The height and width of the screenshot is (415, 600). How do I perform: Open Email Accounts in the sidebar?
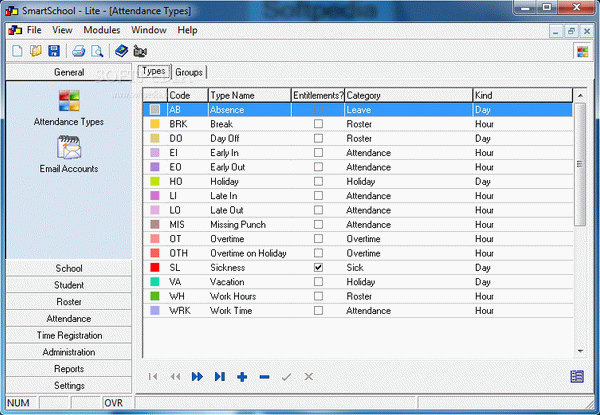click(69, 155)
